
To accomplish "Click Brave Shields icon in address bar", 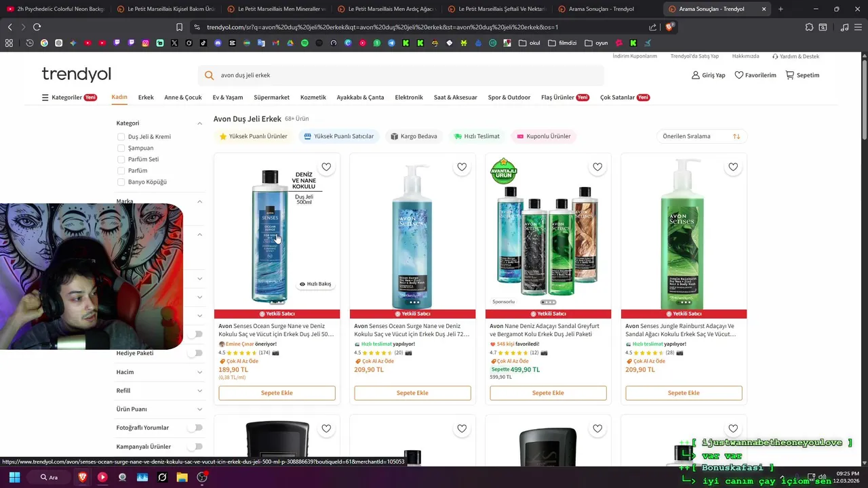I will pos(670,27).
